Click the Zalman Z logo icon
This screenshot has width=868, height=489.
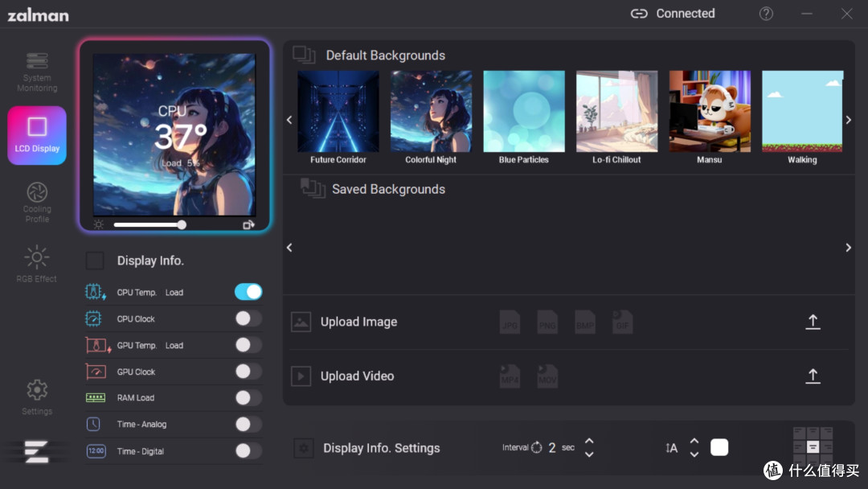tap(36, 451)
